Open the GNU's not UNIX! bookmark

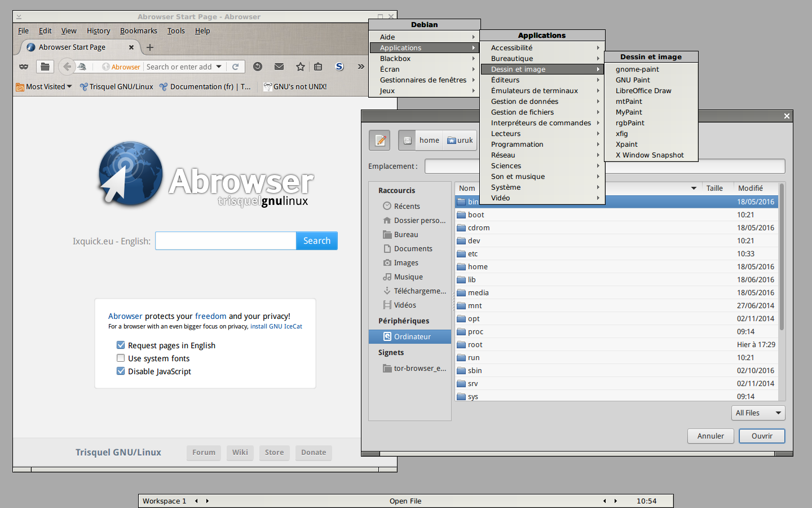[295, 86]
